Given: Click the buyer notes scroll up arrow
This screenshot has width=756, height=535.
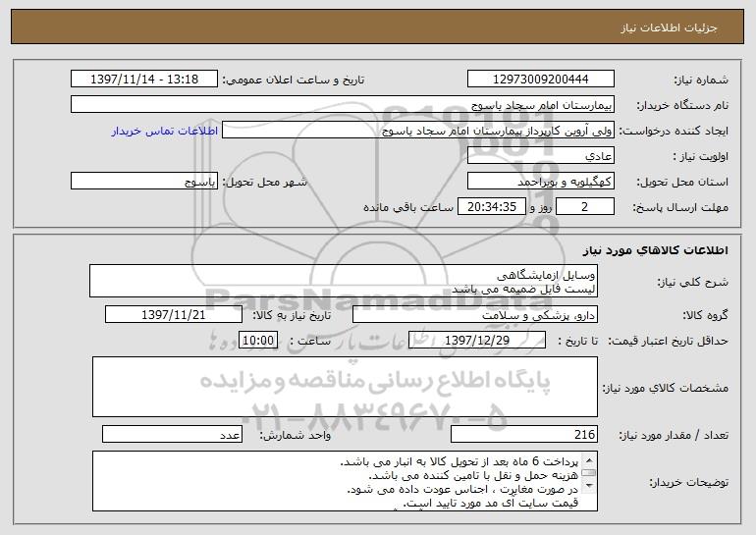Looking at the screenshot, I should coord(589,458).
